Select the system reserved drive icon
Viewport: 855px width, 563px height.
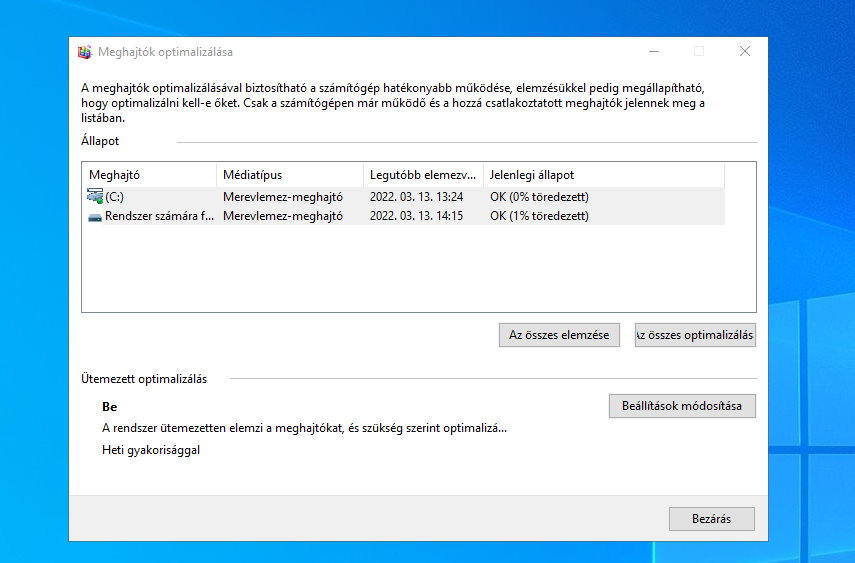(x=95, y=217)
